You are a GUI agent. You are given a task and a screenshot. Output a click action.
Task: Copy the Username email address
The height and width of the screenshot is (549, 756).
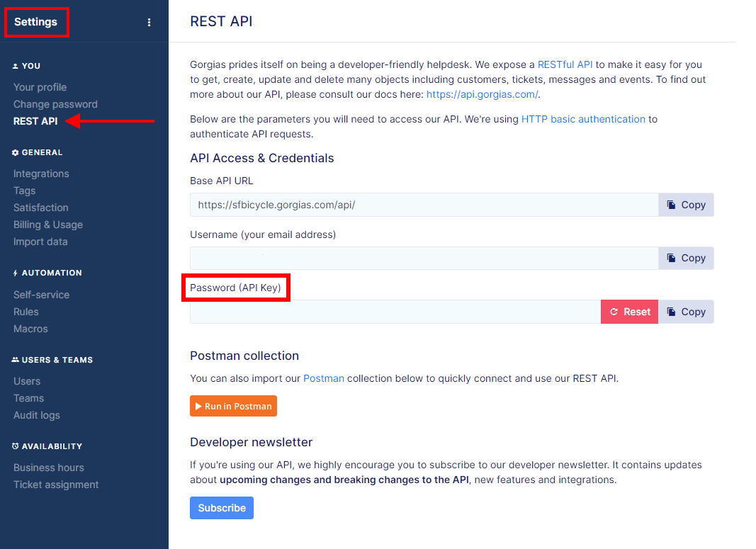pos(686,258)
